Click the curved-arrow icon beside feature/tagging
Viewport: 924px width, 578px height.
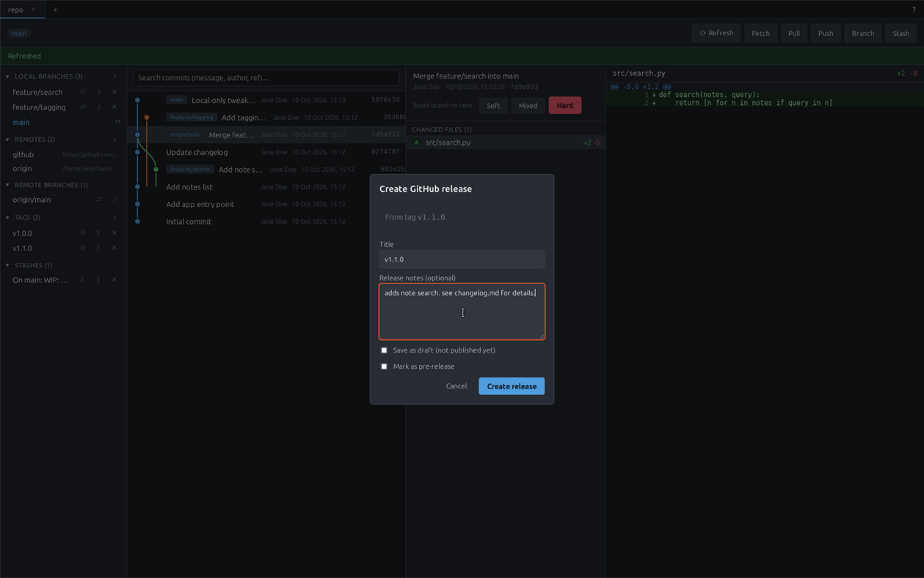click(x=98, y=107)
